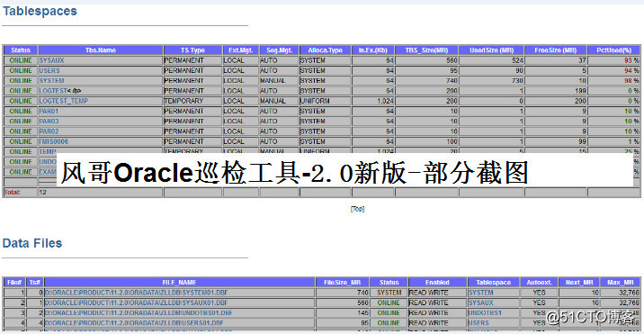Screen dimensions: 644x334
Task: Click the In.Ex.(Kb) column header
Action: (x=373, y=50)
